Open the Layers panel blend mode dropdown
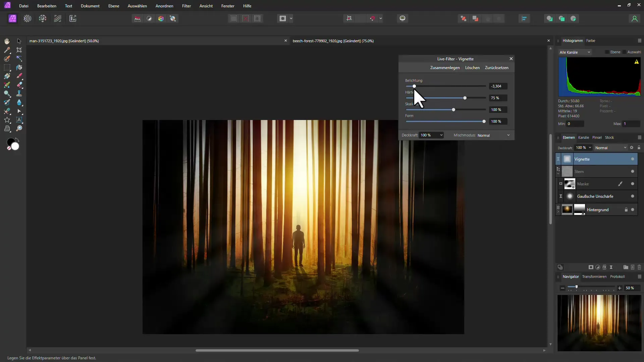 [x=611, y=148]
